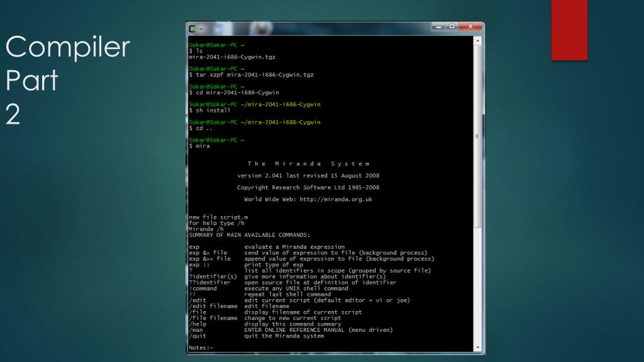Minimize the Cygwin terminal window
The width and height of the screenshot is (644, 362).
438,26
